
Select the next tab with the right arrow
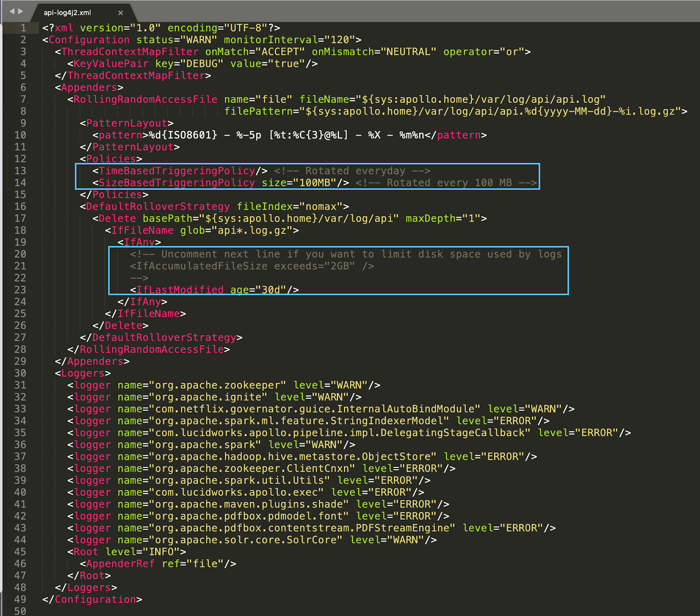pos(20,11)
